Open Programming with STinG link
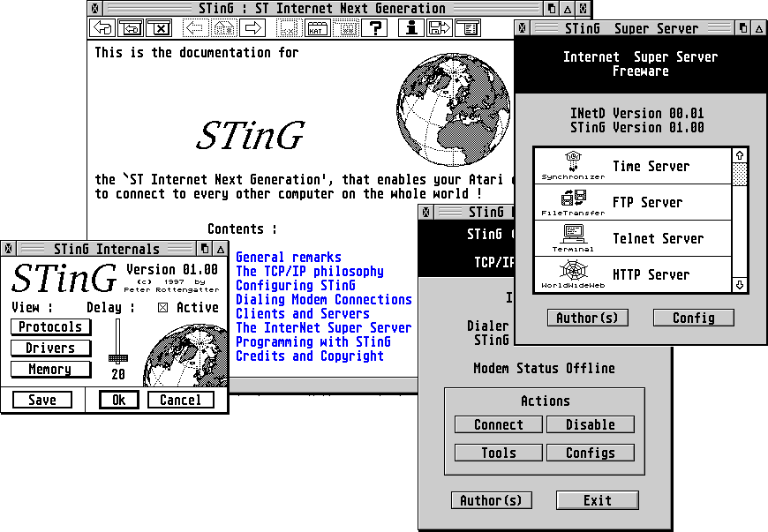This screenshot has height=532, width=768. coord(313,341)
